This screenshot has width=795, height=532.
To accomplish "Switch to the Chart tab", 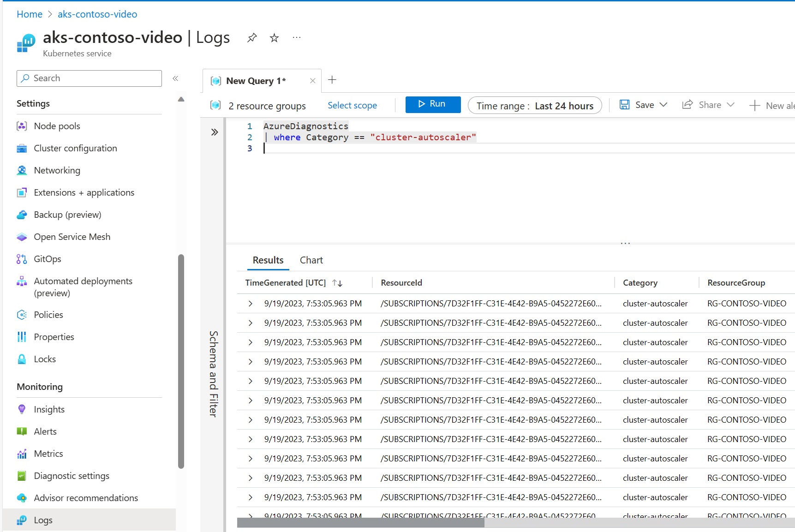I will 311,260.
